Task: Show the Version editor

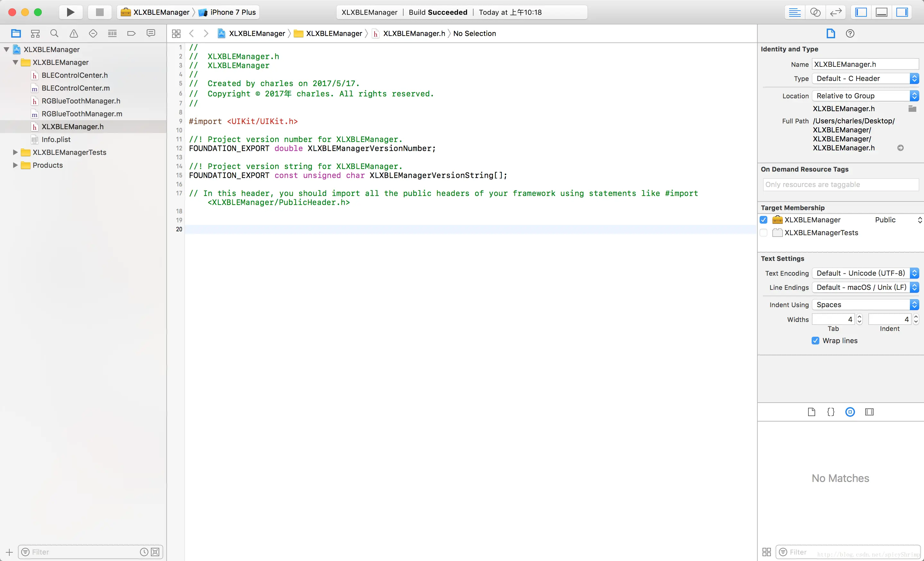Action: coord(836,12)
